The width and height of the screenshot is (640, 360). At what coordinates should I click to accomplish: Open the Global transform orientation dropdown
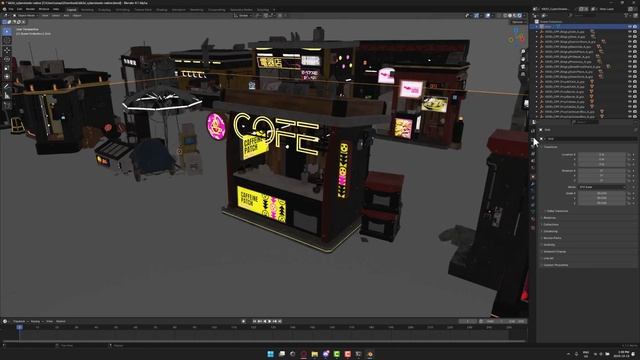[243, 16]
